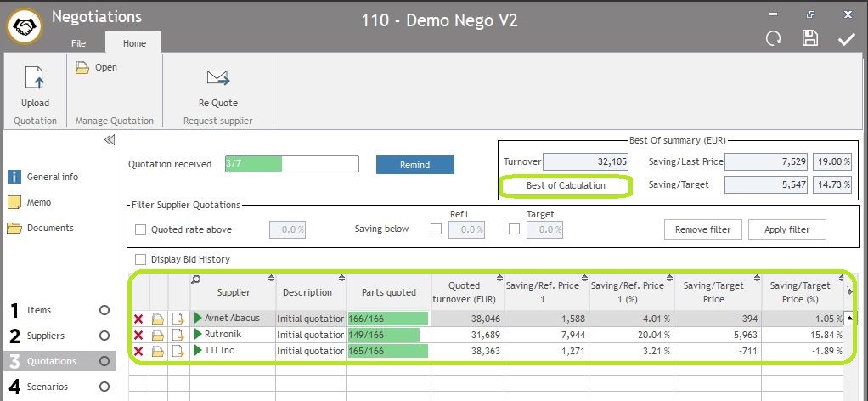Click export document icon for TTI Inc
The width and height of the screenshot is (868, 401).
click(x=178, y=351)
